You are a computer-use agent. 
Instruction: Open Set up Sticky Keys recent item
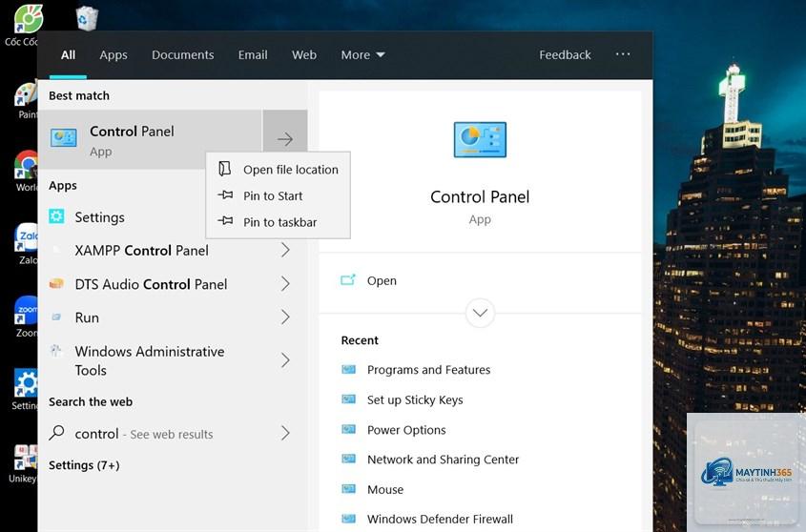[x=415, y=399]
